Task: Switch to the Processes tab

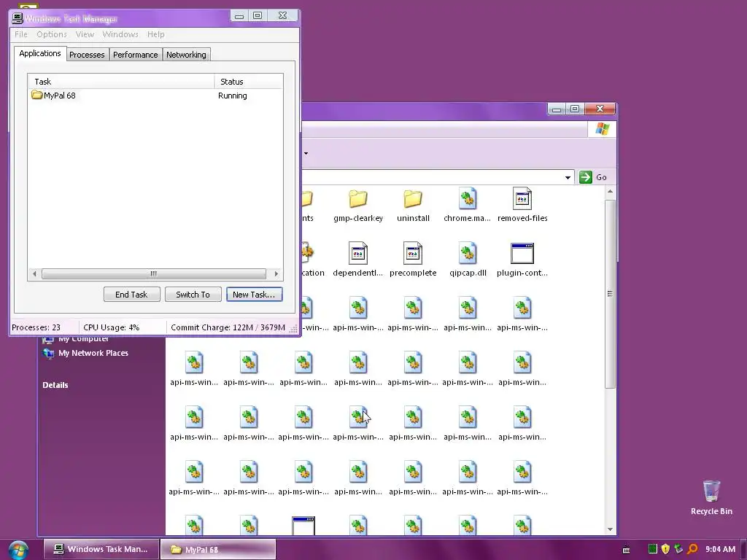Action: click(x=88, y=55)
